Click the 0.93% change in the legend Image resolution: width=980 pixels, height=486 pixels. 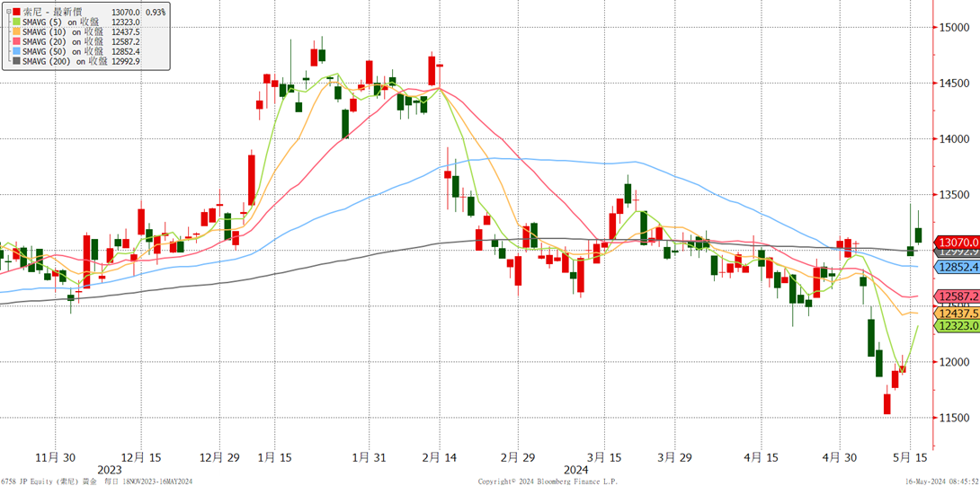tap(156, 13)
